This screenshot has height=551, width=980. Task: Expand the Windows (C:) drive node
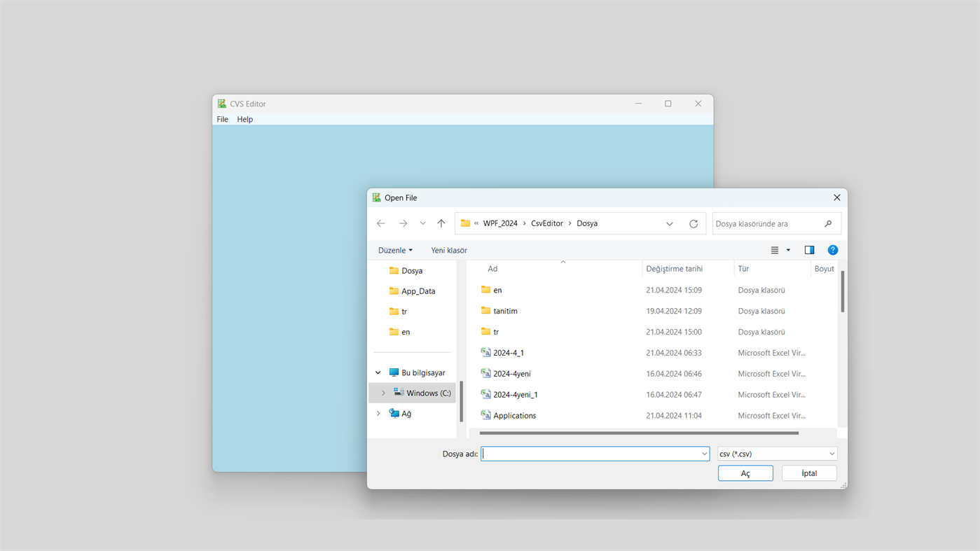pyautogui.click(x=383, y=393)
